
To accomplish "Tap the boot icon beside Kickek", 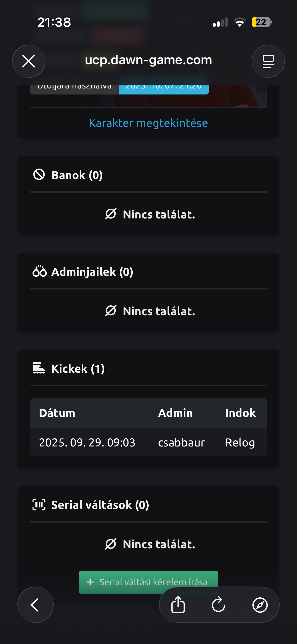I will [x=39, y=368].
